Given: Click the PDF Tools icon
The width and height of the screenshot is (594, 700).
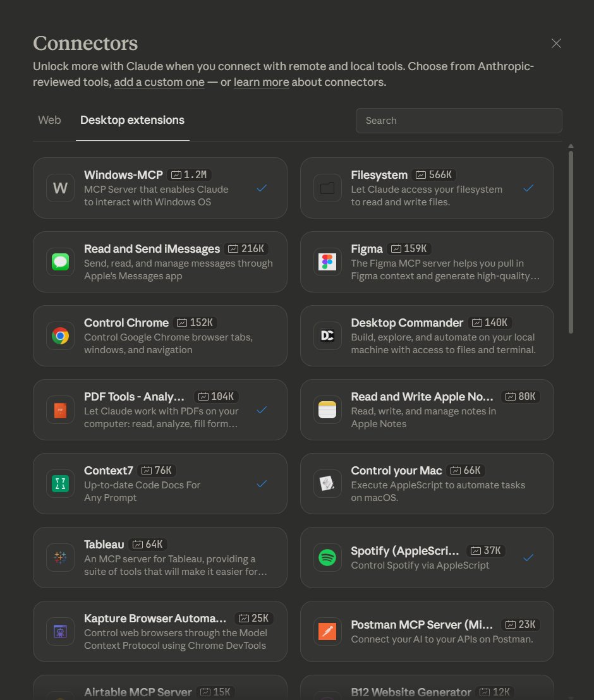Looking at the screenshot, I should point(60,409).
